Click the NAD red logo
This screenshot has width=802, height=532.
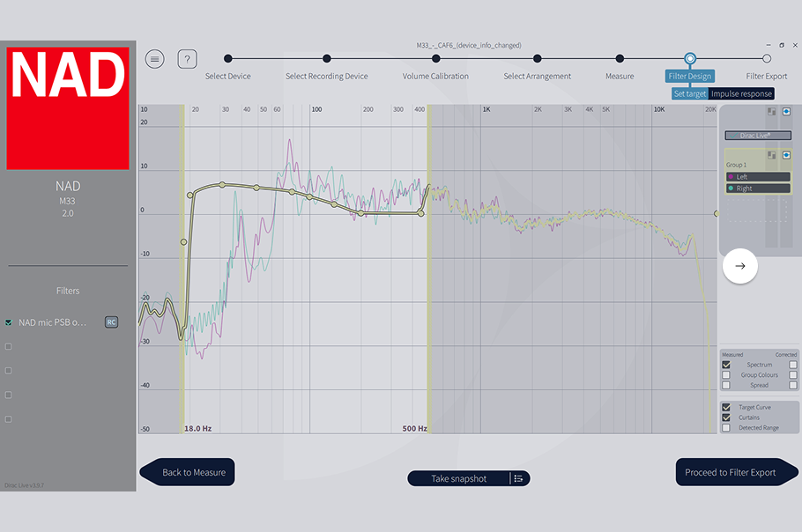[68, 107]
